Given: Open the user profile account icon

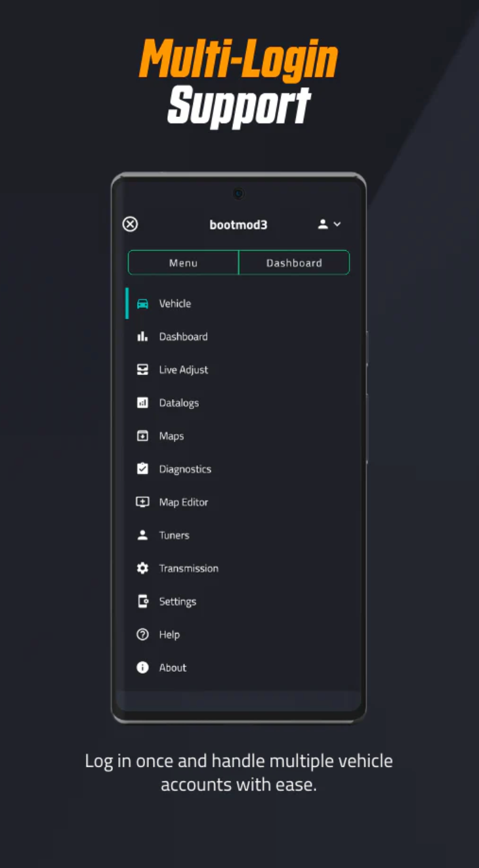Looking at the screenshot, I should pyautogui.click(x=323, y=225).
